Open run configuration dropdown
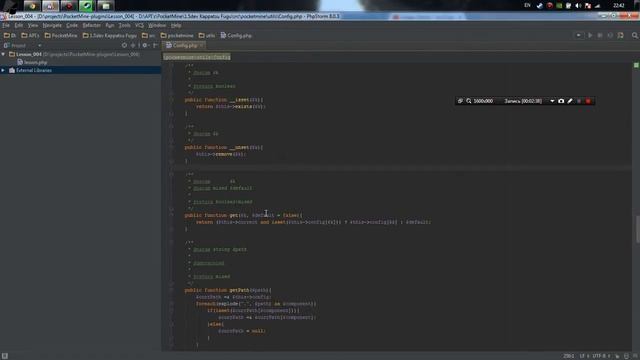 (x=578, y=36)
